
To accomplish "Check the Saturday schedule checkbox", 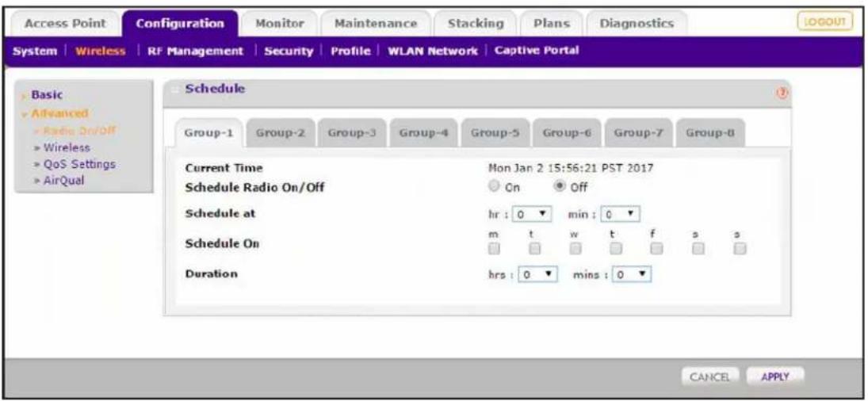I will click(x=698, y=249).
